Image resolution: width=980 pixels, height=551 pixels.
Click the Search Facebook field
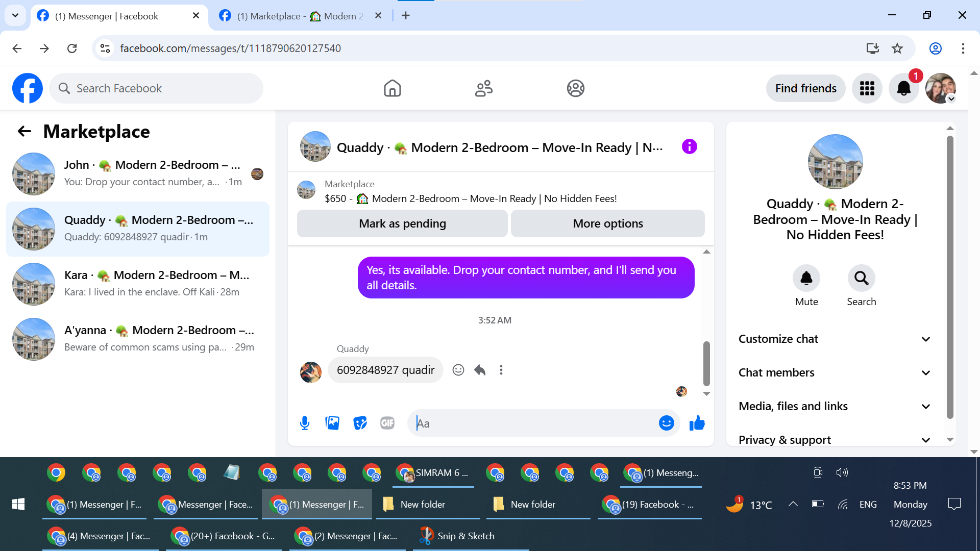(156, 88)
